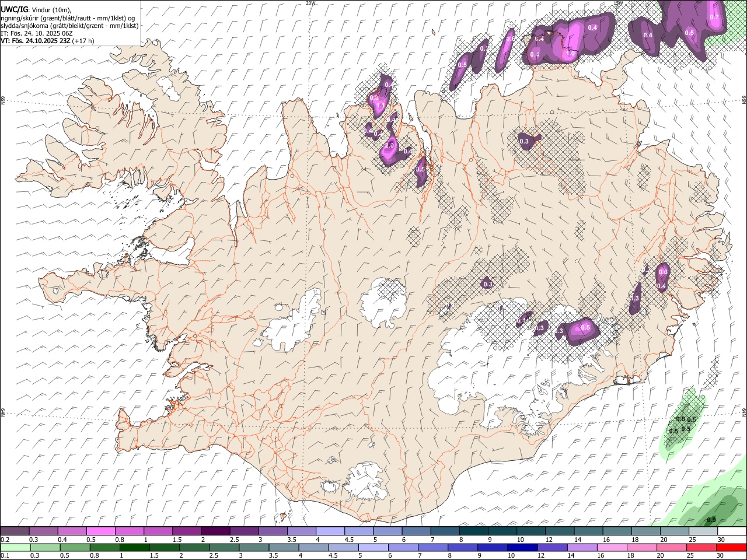Pick the dark purple snow swatch starting at 2

(x=215, y=531)
